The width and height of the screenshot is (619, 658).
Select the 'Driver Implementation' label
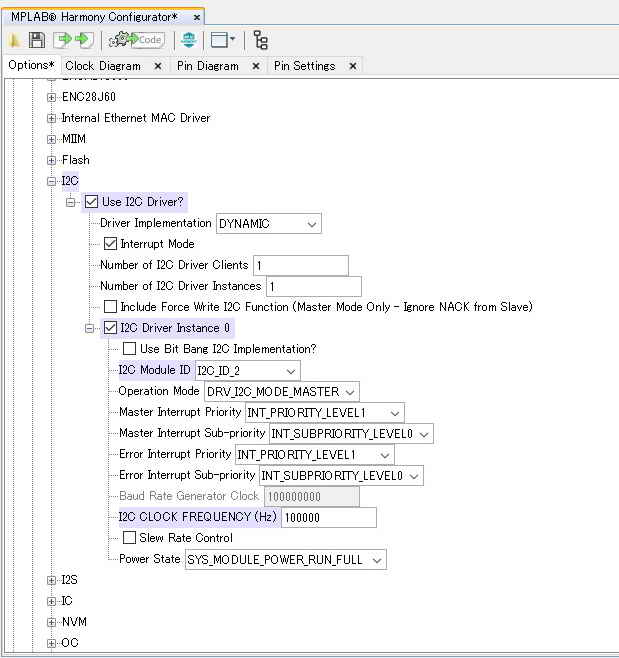[156, 223]
